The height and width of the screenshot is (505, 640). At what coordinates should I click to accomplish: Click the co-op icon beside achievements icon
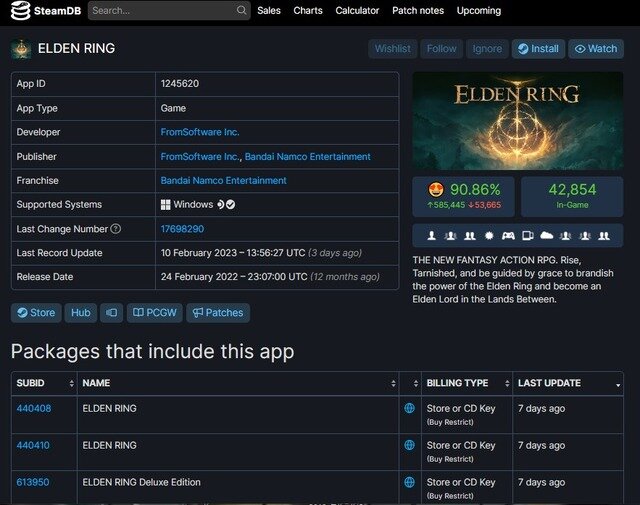click(x=470, y=236)
